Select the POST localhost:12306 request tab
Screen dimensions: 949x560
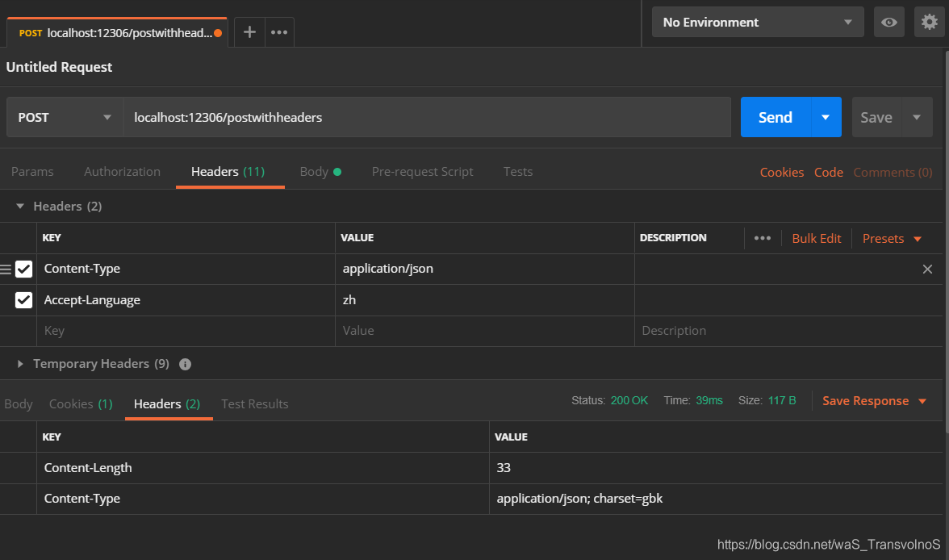pyautogui.click(x=117, y=33)
